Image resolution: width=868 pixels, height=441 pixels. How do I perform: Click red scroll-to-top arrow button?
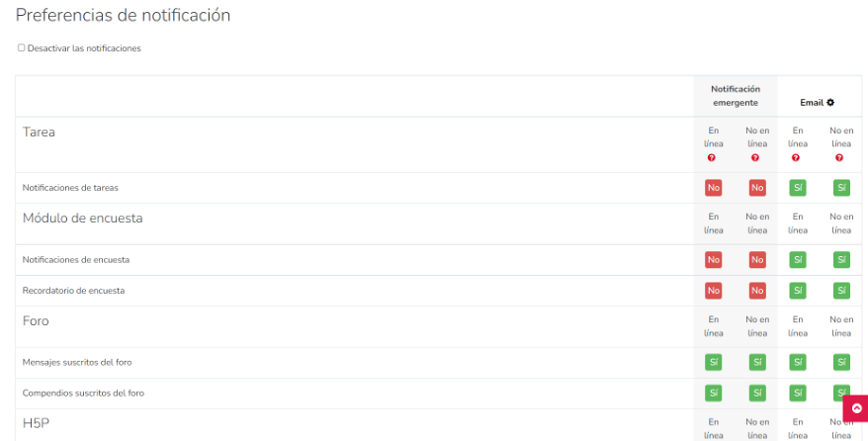[856, 408]
